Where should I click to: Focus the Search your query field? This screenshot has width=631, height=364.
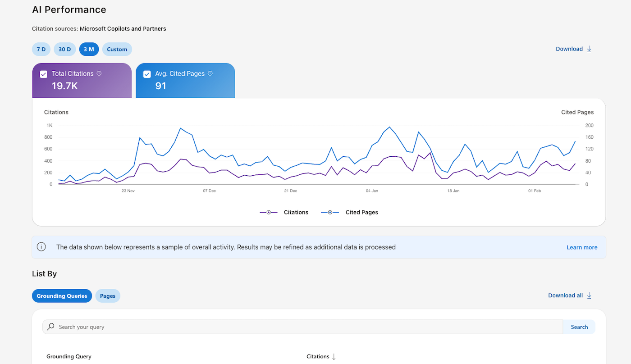coord(306,327)
